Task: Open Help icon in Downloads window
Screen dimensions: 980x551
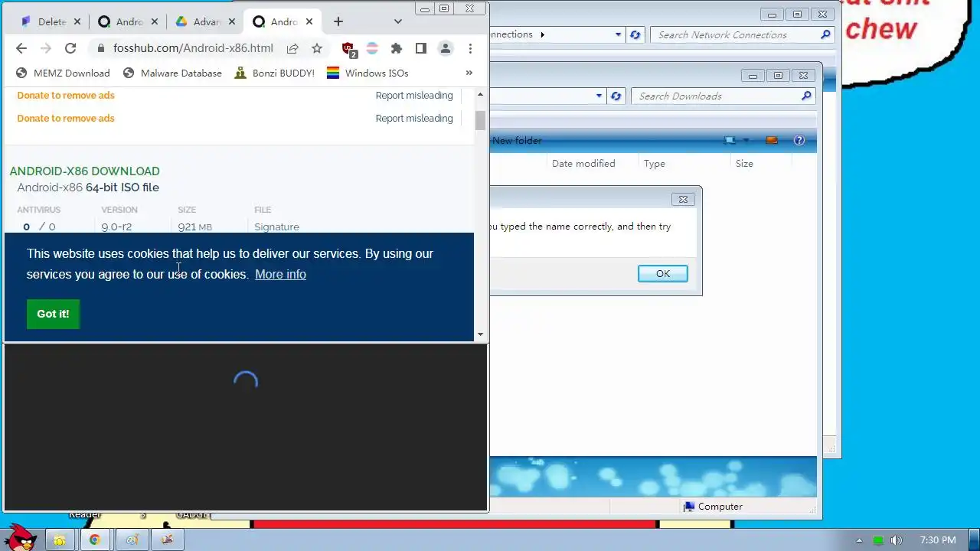Action: click(x=799, y=141)
